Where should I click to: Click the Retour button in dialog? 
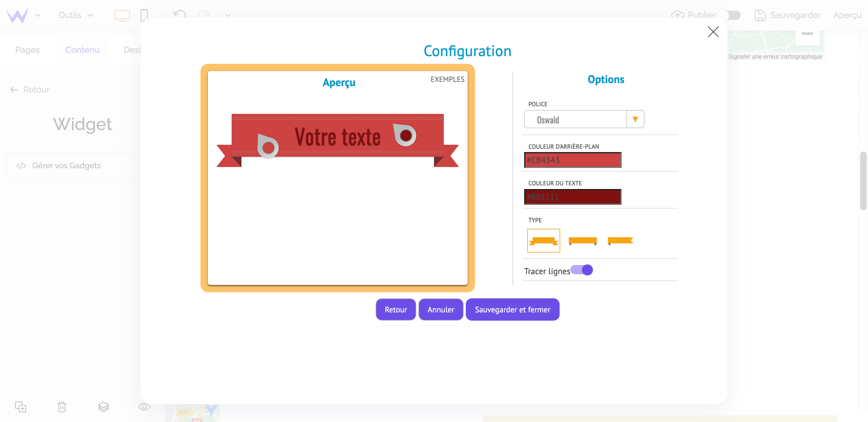pos(395,309)
